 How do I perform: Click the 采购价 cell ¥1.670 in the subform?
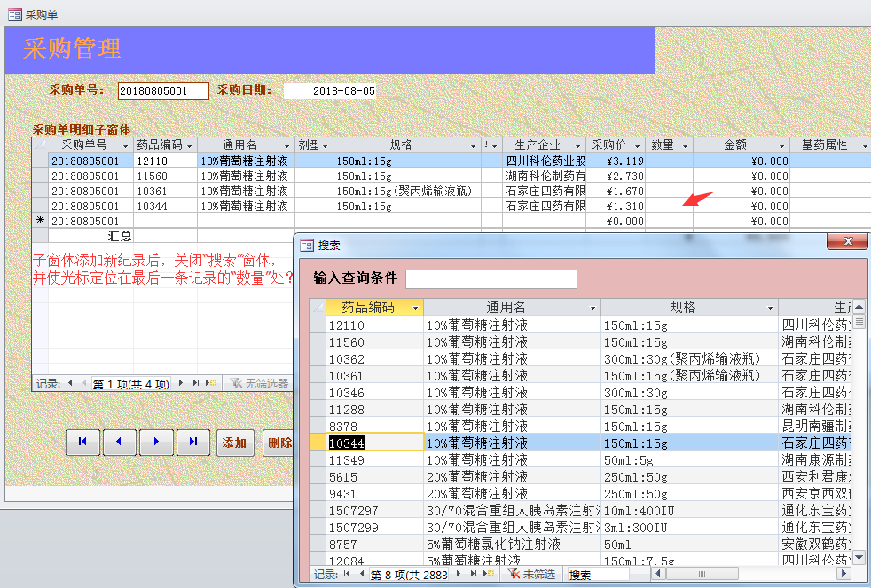click(x=616, y=191)
